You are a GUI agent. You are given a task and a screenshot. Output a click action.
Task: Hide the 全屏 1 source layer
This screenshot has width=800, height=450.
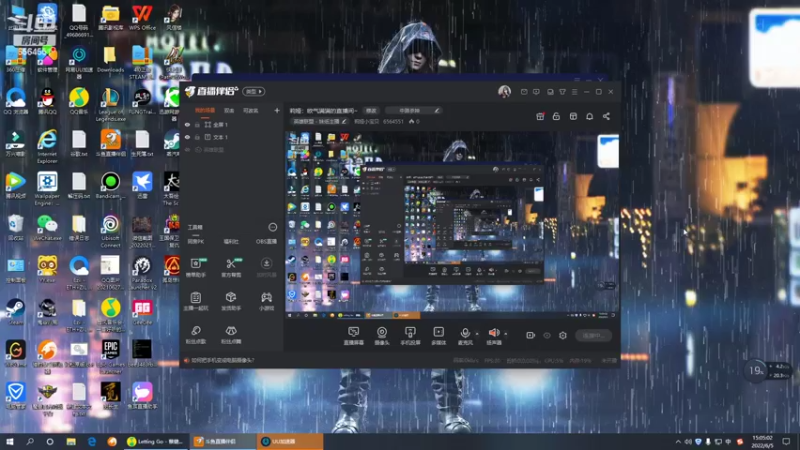pyautogui.click(x=187, y=124)
